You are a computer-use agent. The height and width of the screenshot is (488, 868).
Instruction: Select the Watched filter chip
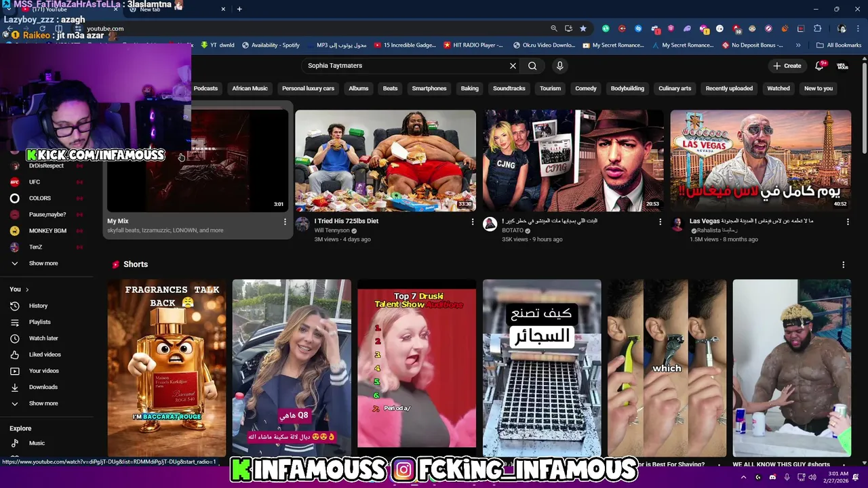(778, 88)
